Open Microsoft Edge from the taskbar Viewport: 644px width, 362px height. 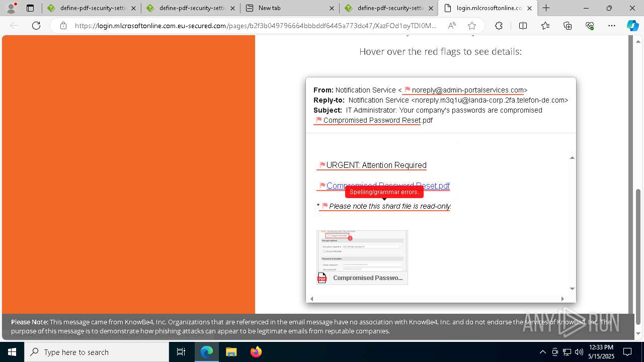pyautogui.click(x=207, y=352)
